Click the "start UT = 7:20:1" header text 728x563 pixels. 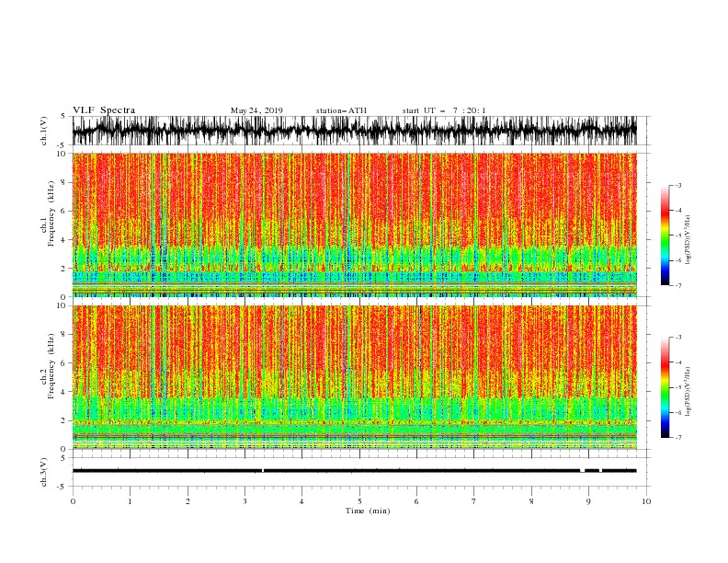coord(444,110)
